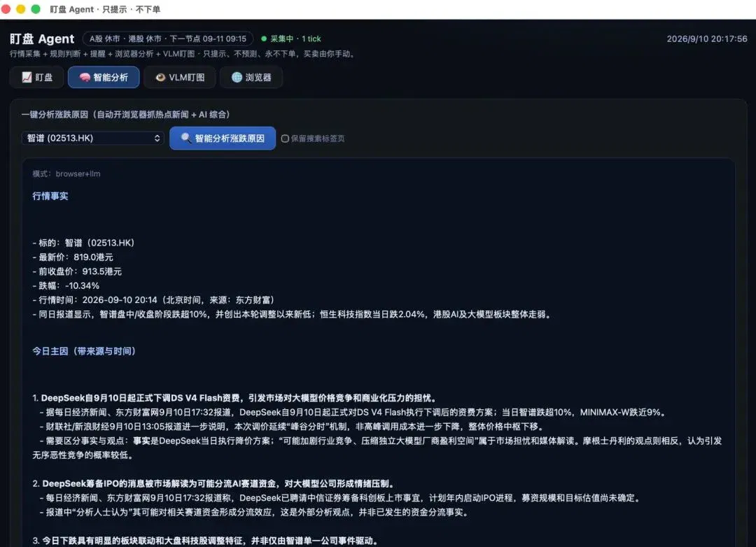Click the brain icon on 智能分析 tab
This screenshot has width=756, height=547.
[85, 77]
